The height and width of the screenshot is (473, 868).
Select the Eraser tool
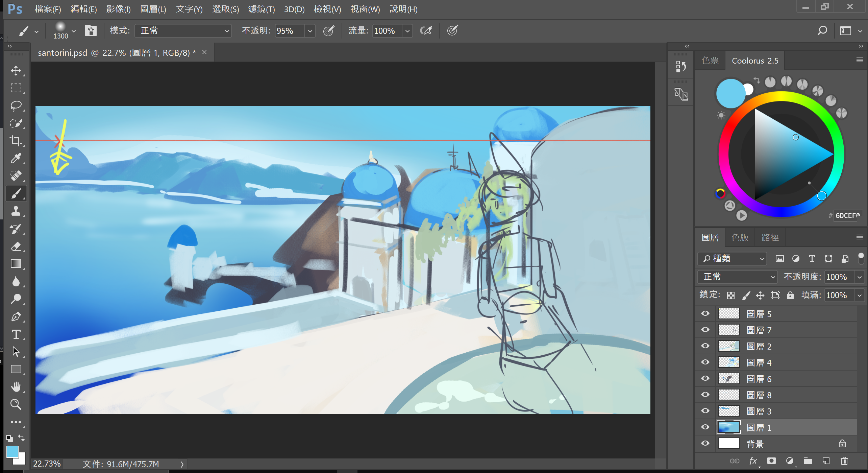pos(16,246)
